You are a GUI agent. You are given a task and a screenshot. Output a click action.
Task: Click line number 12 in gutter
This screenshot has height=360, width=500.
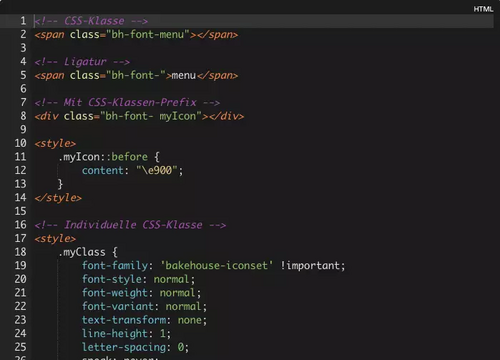(20, 170)
